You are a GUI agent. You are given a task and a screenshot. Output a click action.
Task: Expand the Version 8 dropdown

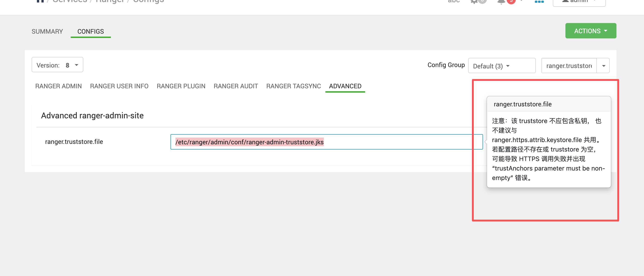57,65
